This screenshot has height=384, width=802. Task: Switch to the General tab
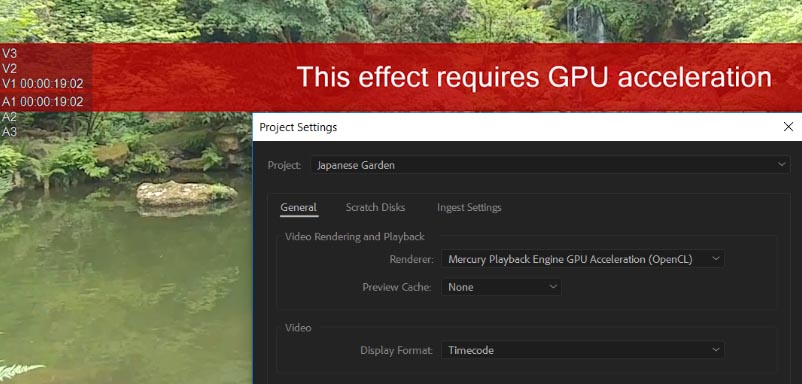[x=299, y=208]
